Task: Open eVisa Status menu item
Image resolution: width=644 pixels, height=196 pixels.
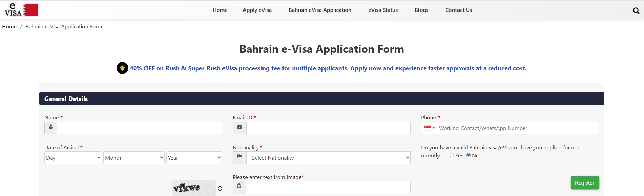Action: coord(383,10)
